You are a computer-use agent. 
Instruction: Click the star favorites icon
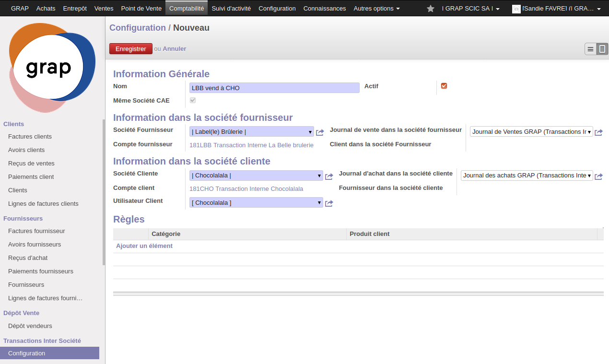(431, 9)
